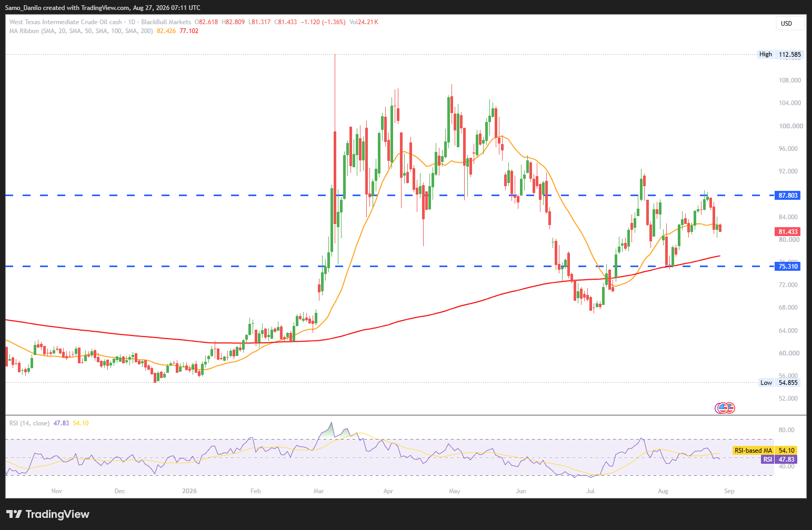Click the close value C81.433 in the legend
The image size is (812, 530).
(x=286, y=22)
